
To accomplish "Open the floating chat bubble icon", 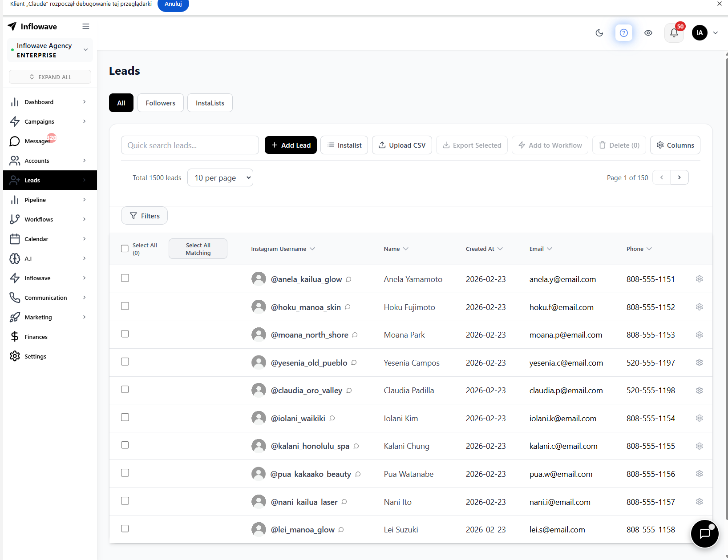I will point(704,534).
